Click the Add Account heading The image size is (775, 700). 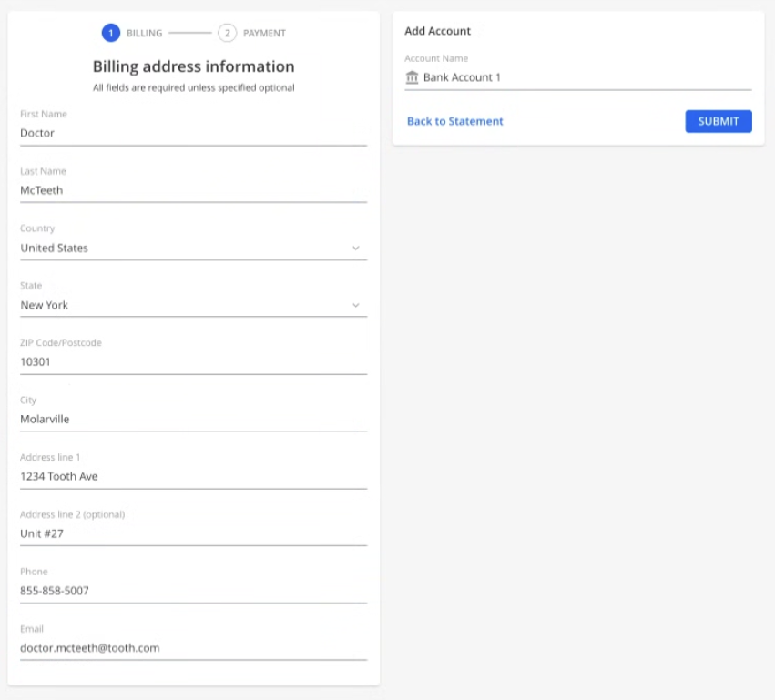click(437, 31)
